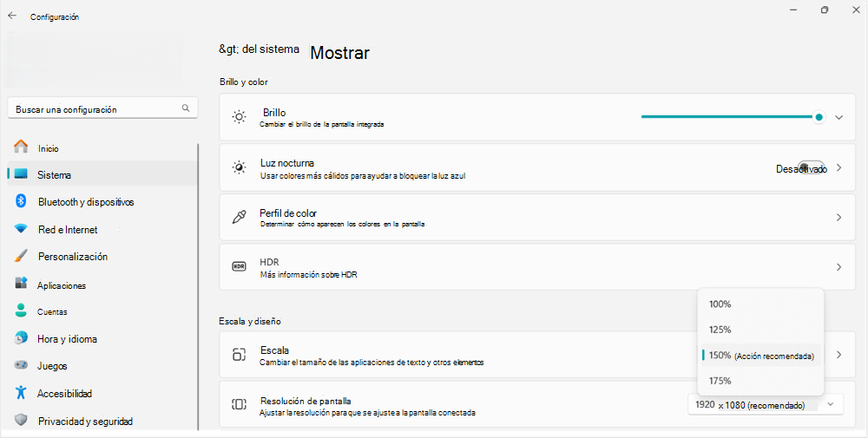
Task: Open Sistema section in sidebar
Action: pos(102,174)
